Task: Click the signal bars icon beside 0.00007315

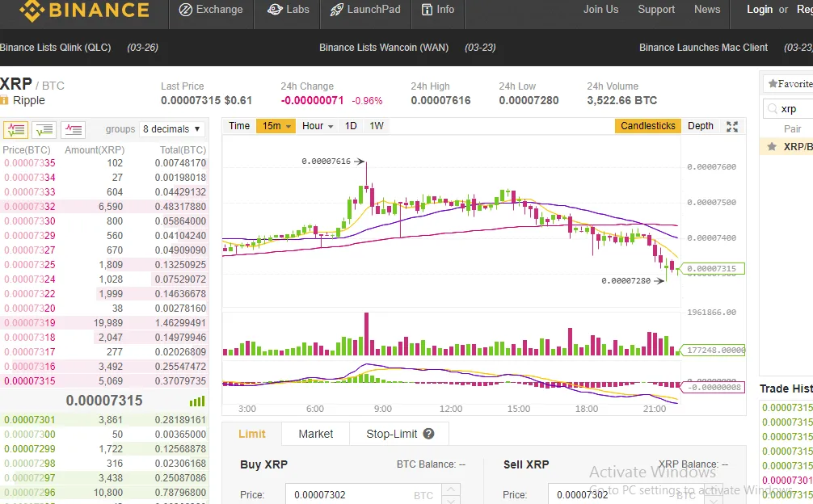Action: (x=197, y=401)
